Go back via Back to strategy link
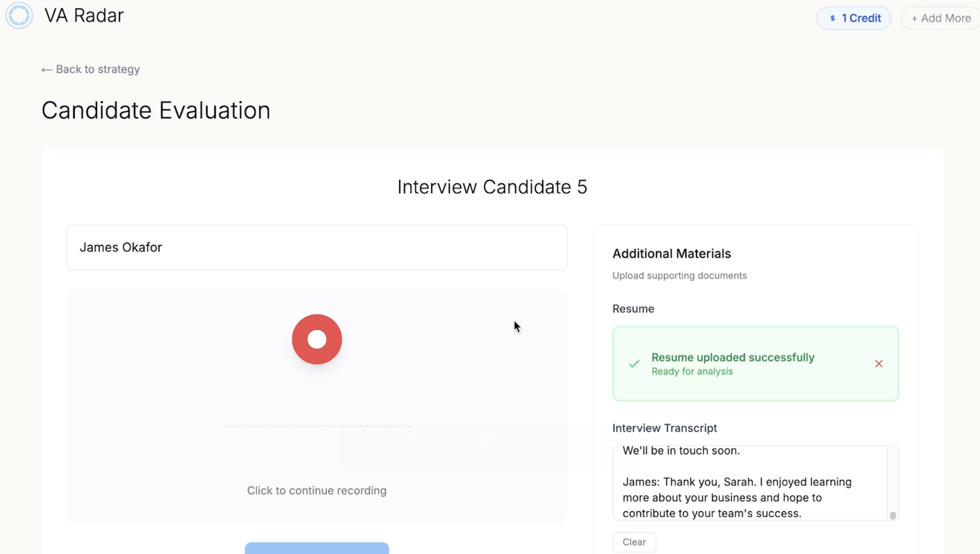 (x=90, y=69)
